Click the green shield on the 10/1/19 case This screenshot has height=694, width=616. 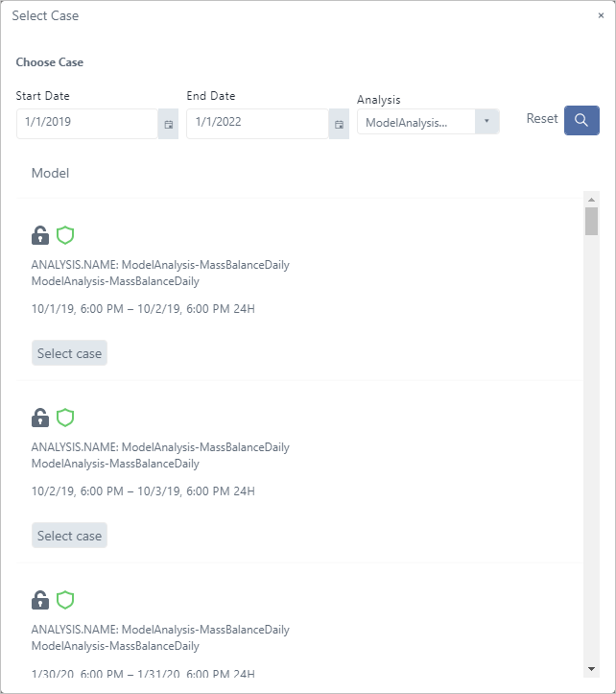pos(65,235)
